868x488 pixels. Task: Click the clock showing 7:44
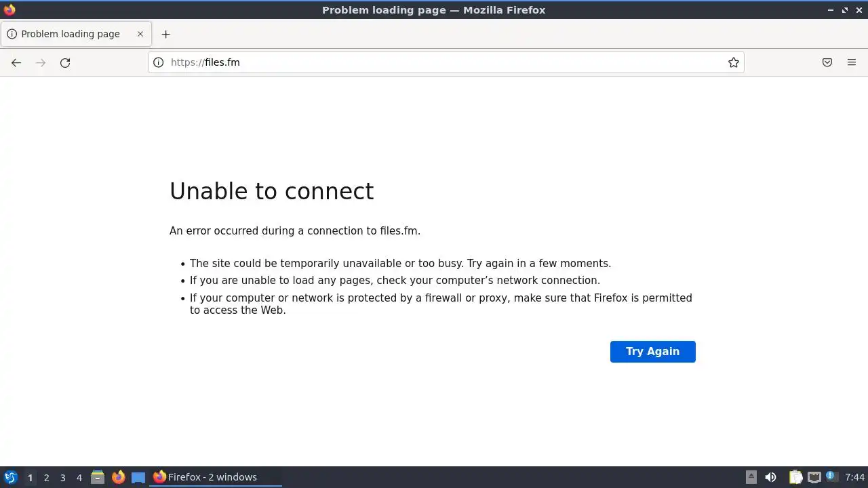[x=855, y=477]
